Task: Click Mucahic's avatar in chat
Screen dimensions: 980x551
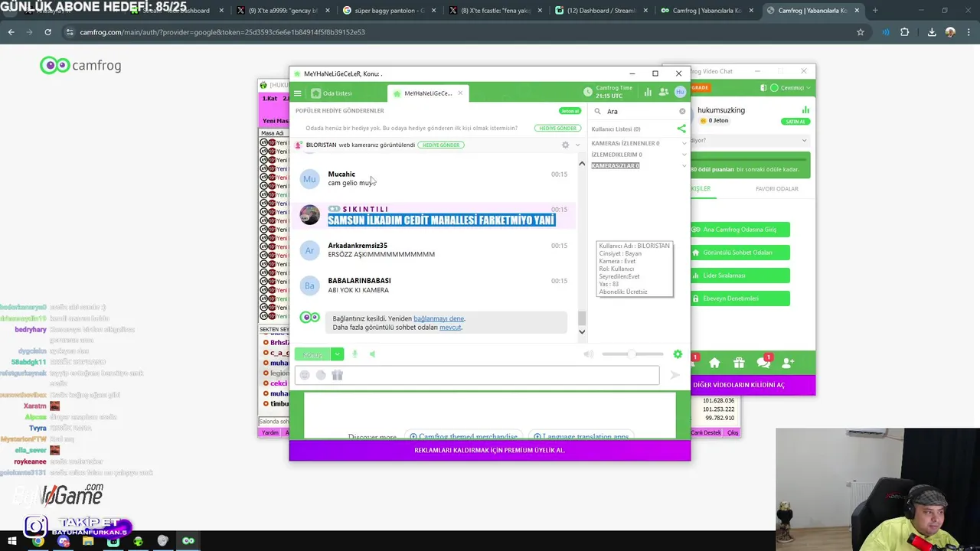Action: [x=309, y=179]
